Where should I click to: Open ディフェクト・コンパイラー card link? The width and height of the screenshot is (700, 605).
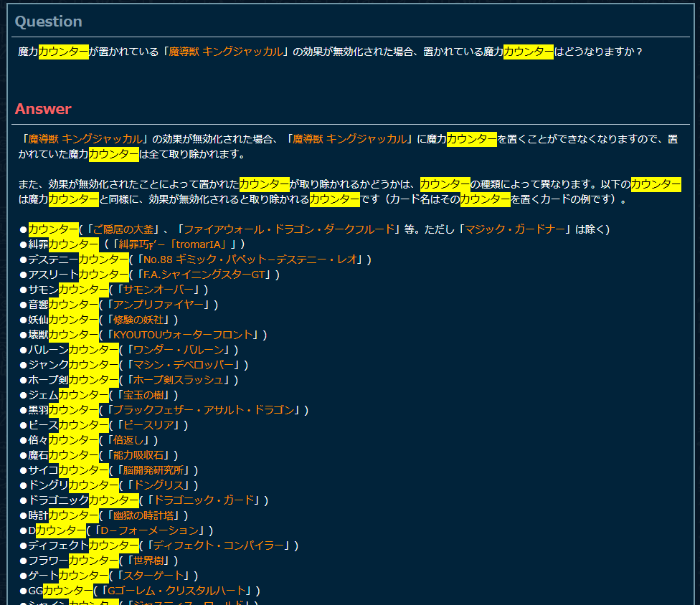pyautogui.click(x=219, y=546)
